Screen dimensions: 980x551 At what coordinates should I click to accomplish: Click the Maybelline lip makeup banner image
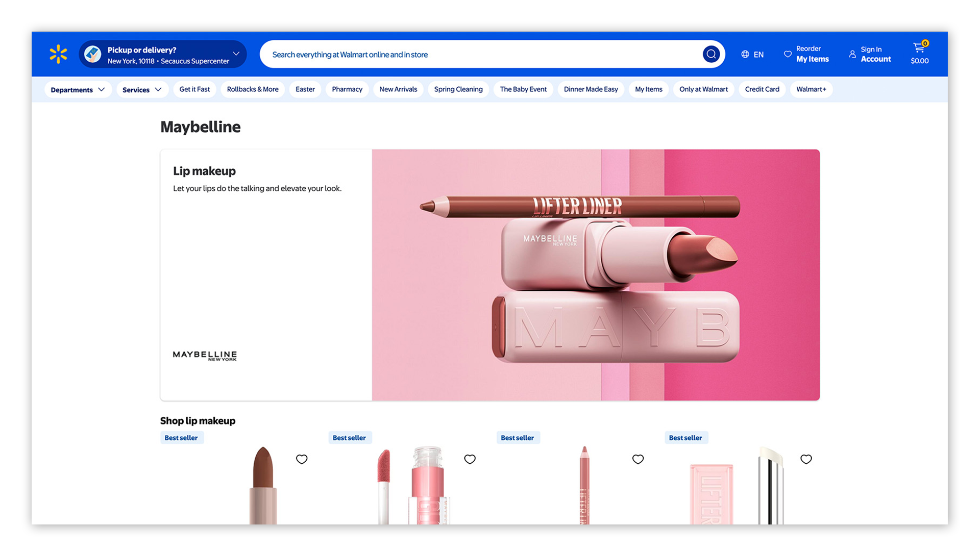[595, 275]
